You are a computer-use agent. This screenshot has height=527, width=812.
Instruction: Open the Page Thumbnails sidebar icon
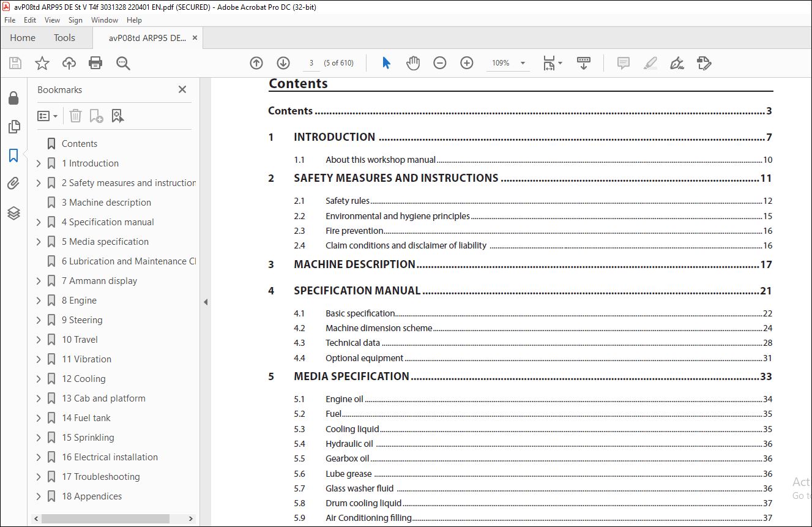tap(13, 127)
